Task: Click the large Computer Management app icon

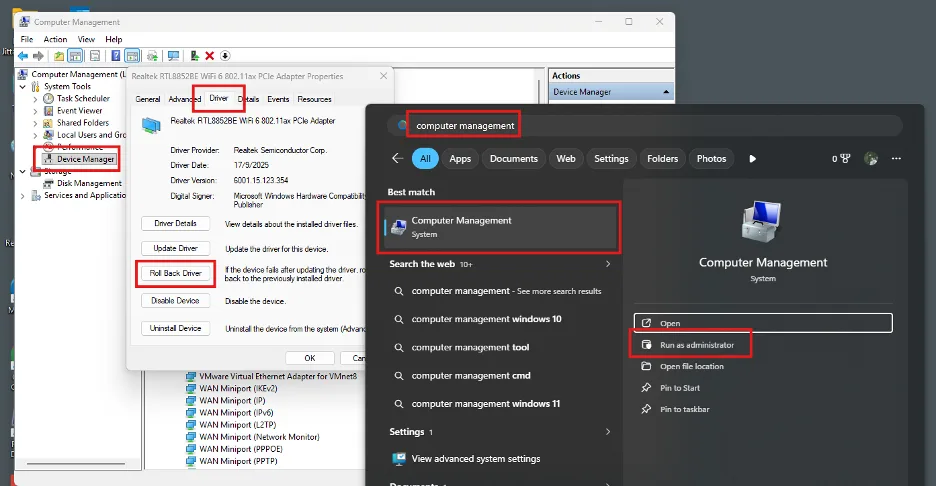Action: pyautogui.click(x=761, y=221)
